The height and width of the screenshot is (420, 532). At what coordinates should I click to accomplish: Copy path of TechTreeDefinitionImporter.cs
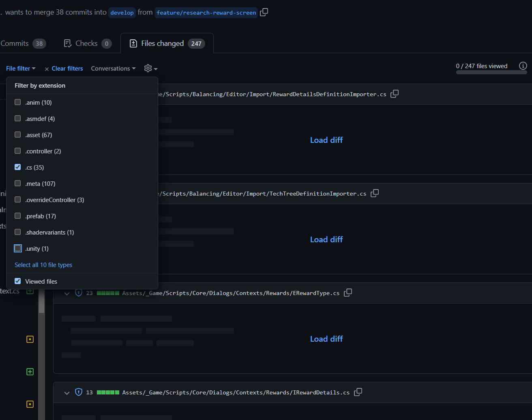375,193
